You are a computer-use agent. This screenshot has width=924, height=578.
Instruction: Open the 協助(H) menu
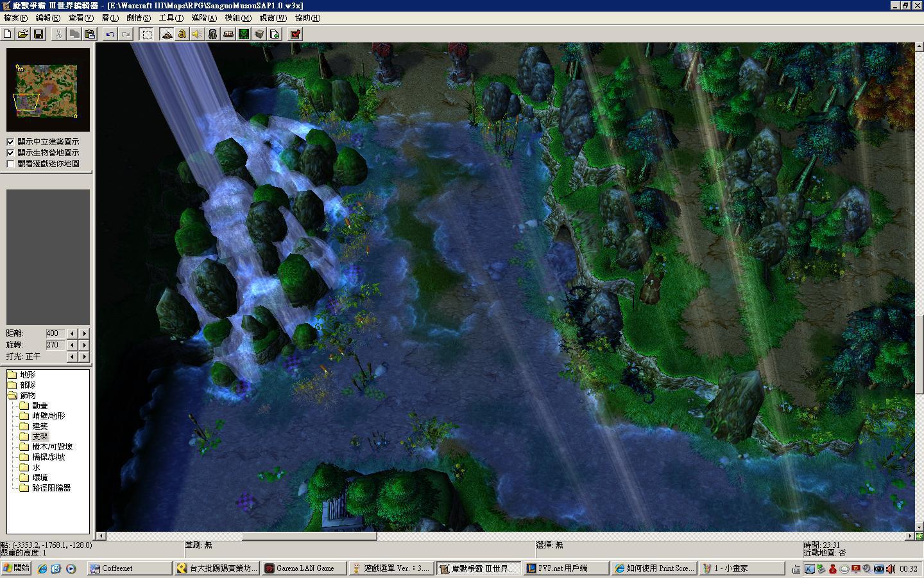(307, 18)
